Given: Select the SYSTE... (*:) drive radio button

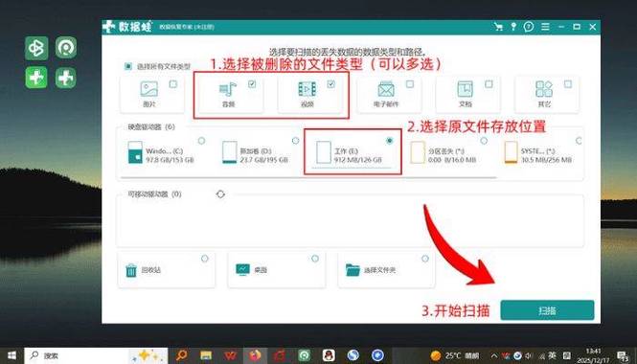Looking at the screenshot, I should click(579, 141).
